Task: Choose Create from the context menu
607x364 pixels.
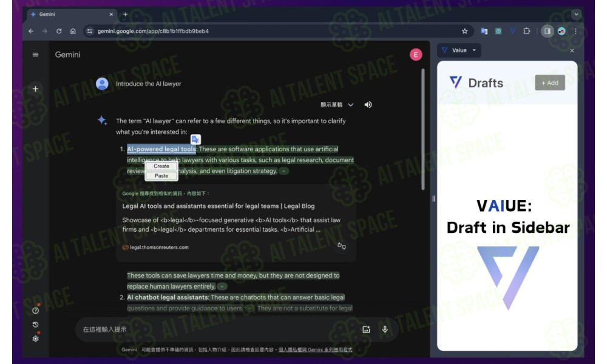Action: tap(161, 166)
